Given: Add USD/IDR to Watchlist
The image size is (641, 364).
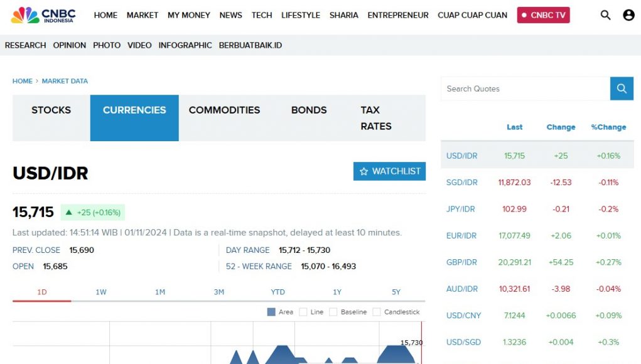Looking at the screenshot, I should tap(389, 171).
